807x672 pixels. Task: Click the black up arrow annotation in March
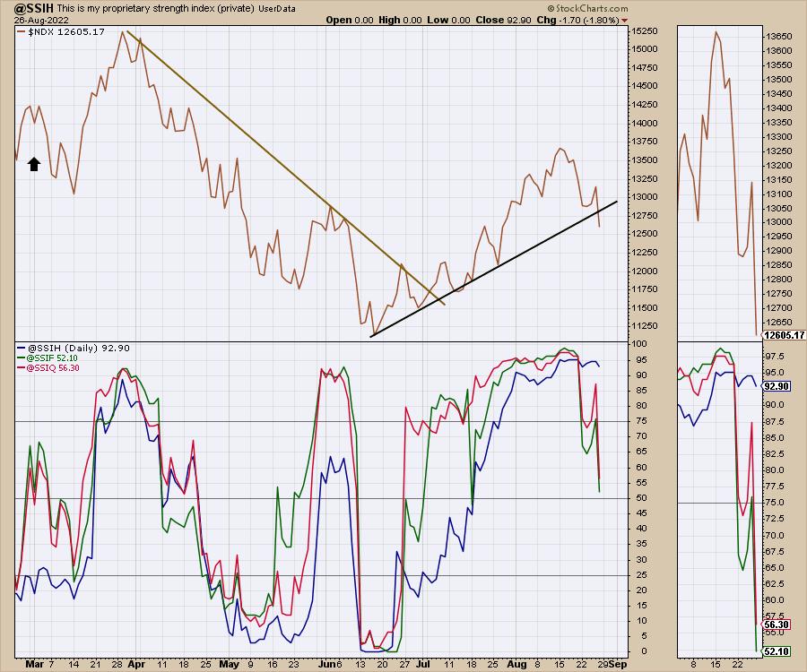click(34, 163)
